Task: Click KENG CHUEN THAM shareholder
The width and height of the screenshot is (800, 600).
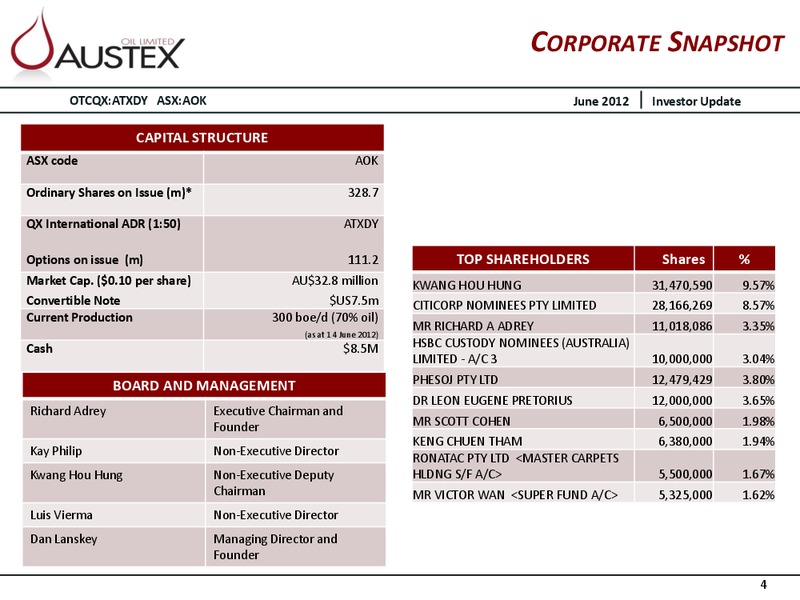Action: 468,441
